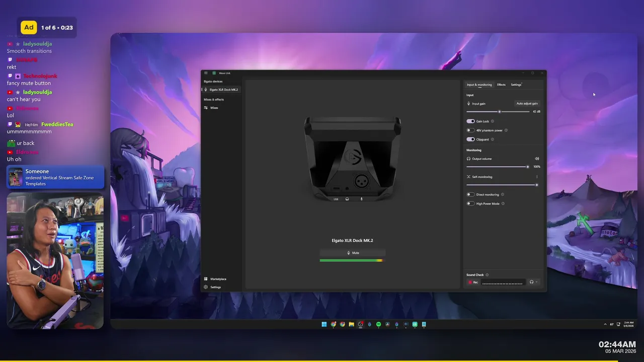Click chat username FweddiesTea
Screen dimensions: 644x362
tap(57, 124)
